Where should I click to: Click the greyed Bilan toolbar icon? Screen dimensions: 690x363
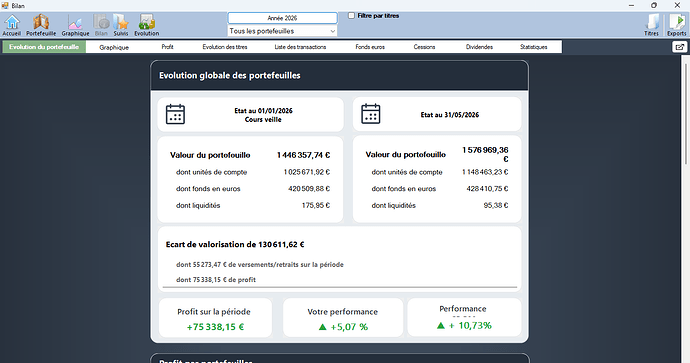point(101,25)
